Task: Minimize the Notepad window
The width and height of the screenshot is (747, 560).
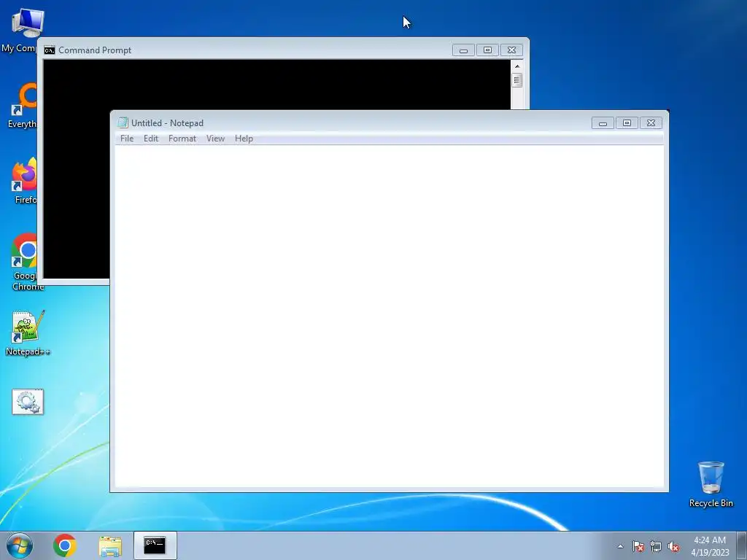Action: (x=603, y=123)
